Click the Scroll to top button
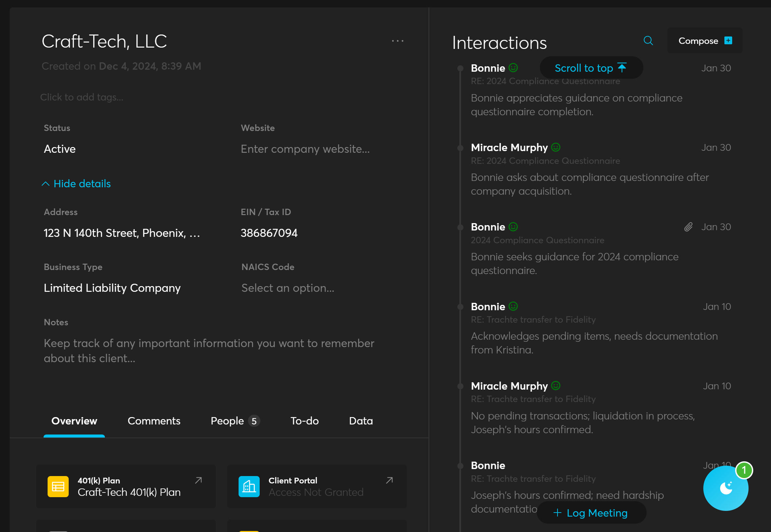 [591, 68]
